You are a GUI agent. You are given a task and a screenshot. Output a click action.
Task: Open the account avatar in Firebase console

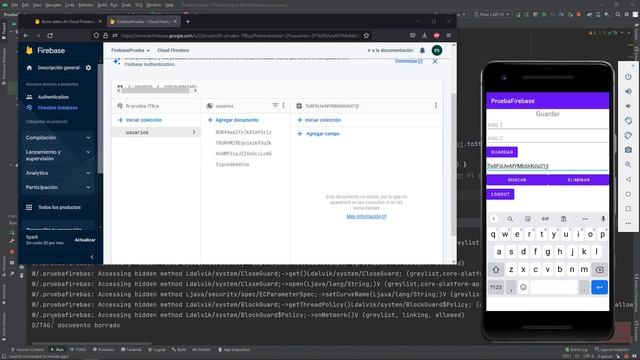[437, 50]
